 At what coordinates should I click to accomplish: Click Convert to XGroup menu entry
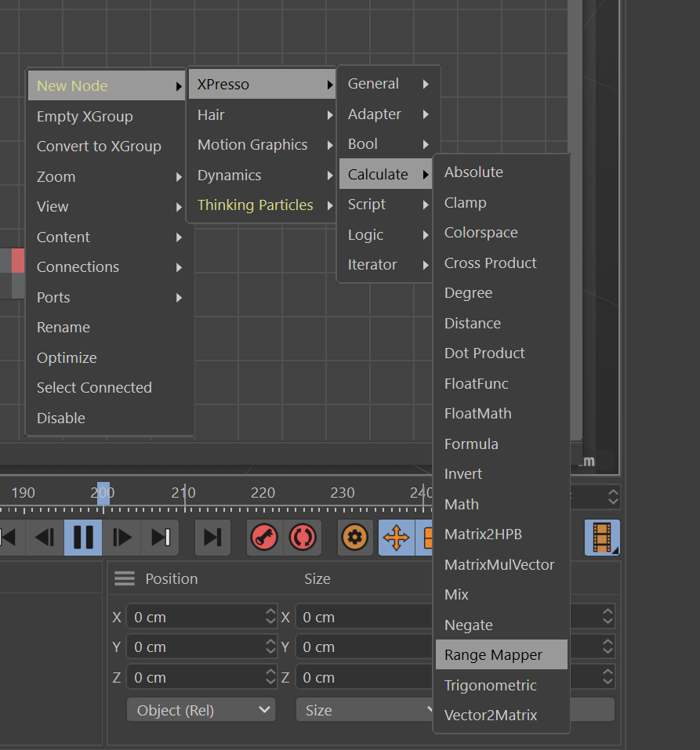(x=99, y=147)
